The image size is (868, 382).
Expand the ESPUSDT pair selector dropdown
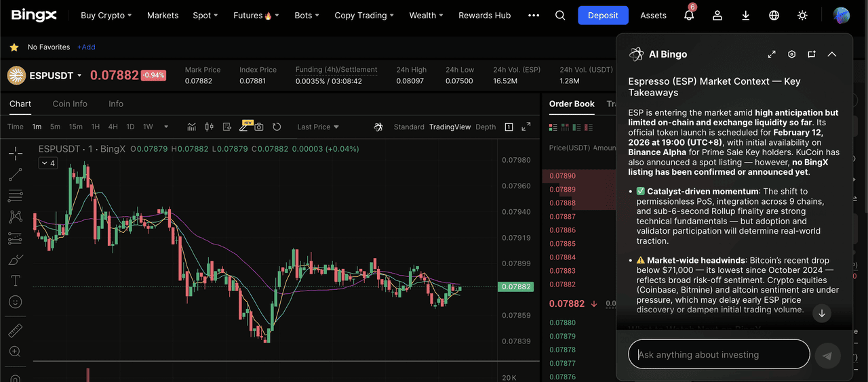[79, 75]
